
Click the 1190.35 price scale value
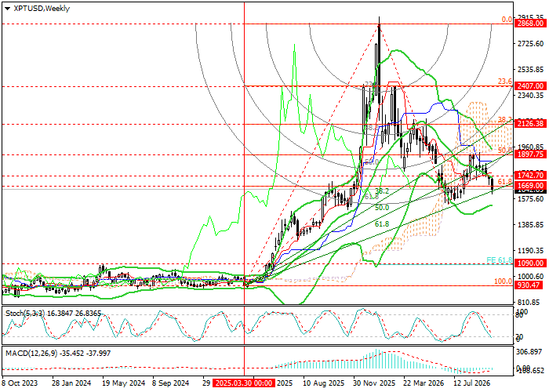pos(529,251)
